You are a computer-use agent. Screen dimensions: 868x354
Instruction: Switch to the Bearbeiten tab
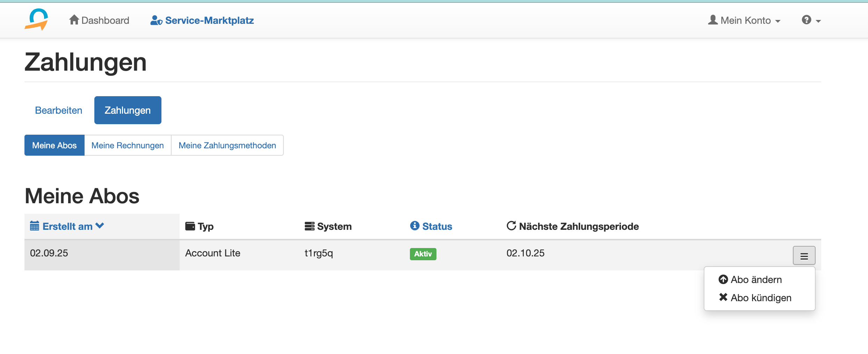[59, 110]
